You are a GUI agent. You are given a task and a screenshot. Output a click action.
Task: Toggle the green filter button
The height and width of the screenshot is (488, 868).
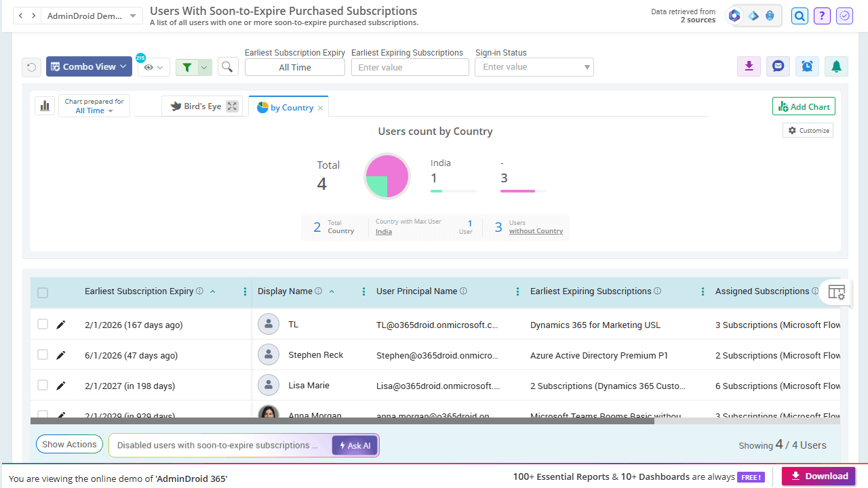[x=186, y=67]
